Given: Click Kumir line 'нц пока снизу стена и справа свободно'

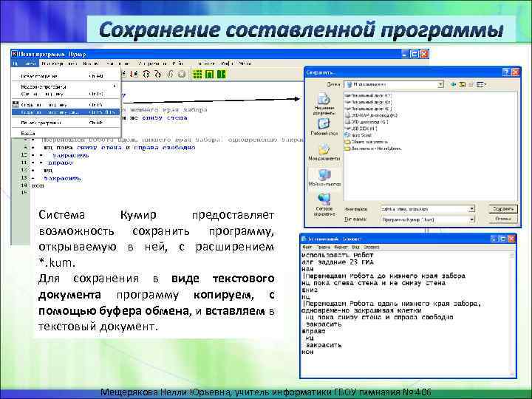Looking at the screenshot, I should (x=120, y=148).
